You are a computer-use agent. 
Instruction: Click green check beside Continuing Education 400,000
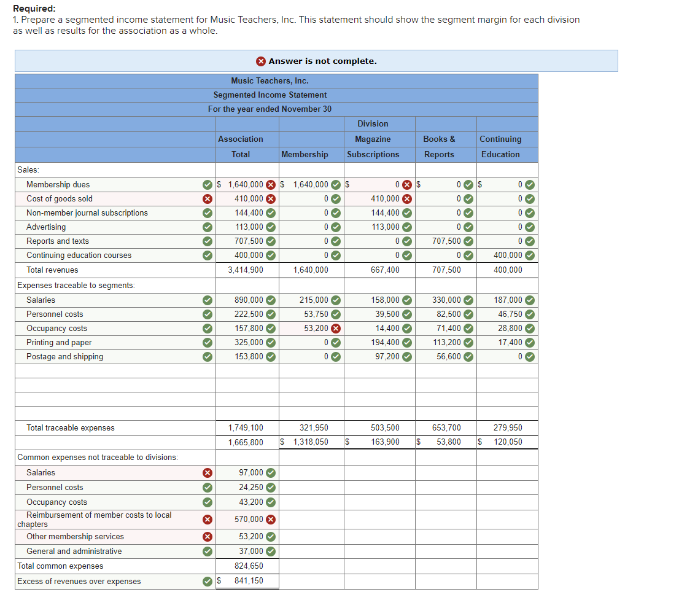click(x=530, y=255)
